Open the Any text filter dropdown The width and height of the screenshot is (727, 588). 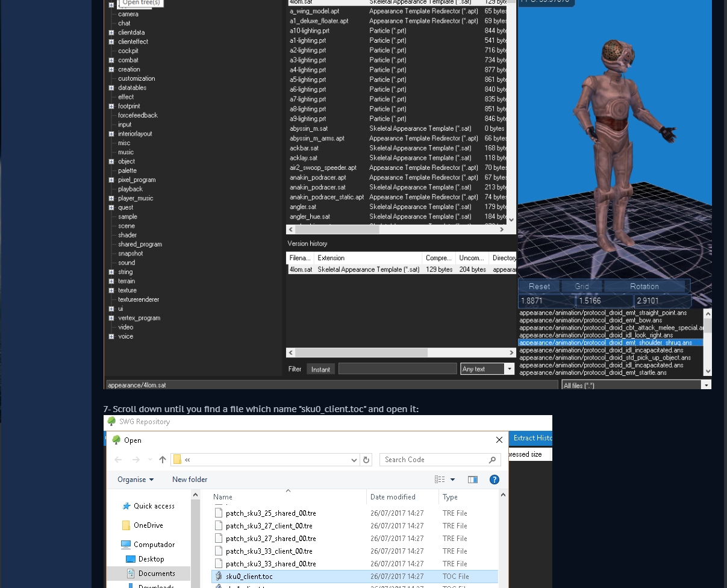coord(510,369)
